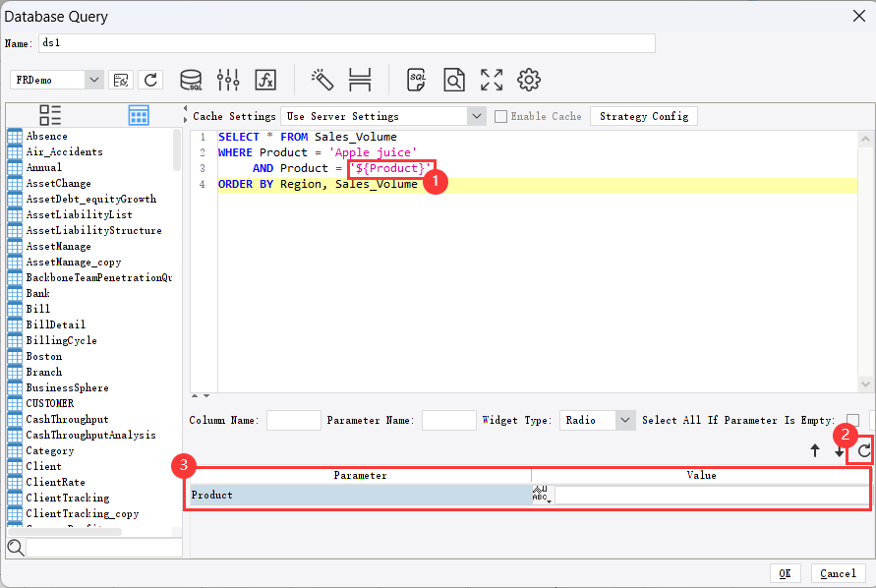The height and width of the screenshot is (588, 876).
Task: Click the SQL editor vertical scrollbar down arrow
Action: point(865,384)
